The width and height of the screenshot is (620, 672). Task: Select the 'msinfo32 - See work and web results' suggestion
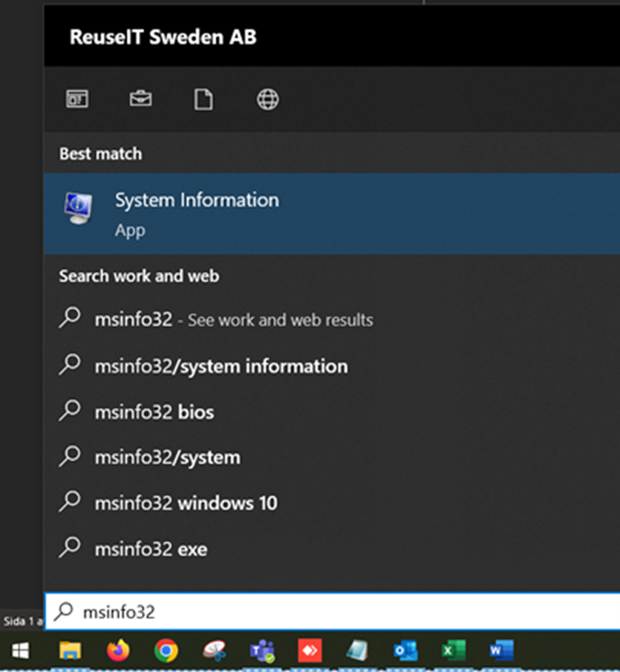[x=233, y=319]
